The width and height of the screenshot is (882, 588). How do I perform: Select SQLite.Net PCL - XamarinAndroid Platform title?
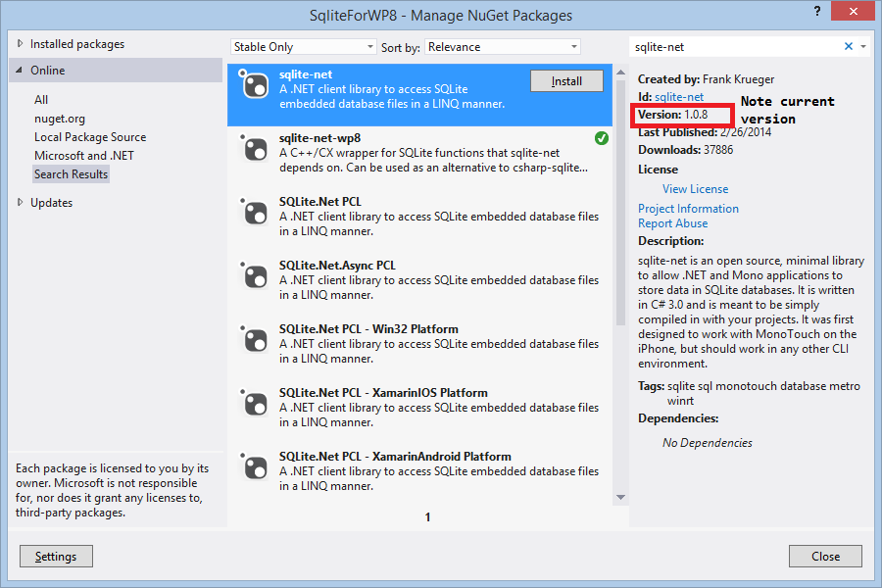(x=395, y=456)
